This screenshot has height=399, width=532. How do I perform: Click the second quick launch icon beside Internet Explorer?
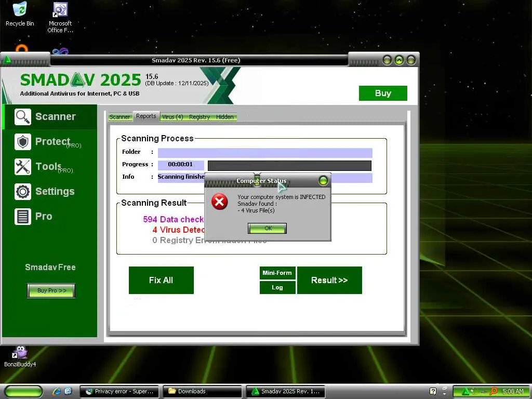click(68, 391)
